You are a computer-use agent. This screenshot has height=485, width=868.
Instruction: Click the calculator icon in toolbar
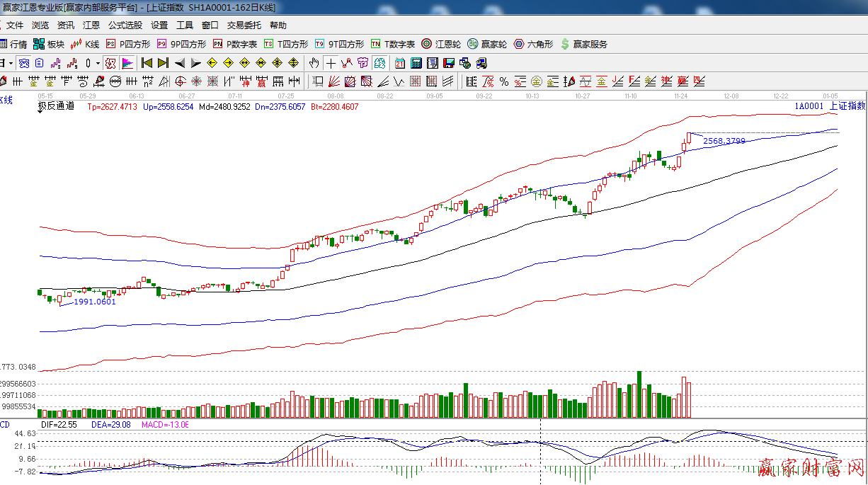coord(416,63)
